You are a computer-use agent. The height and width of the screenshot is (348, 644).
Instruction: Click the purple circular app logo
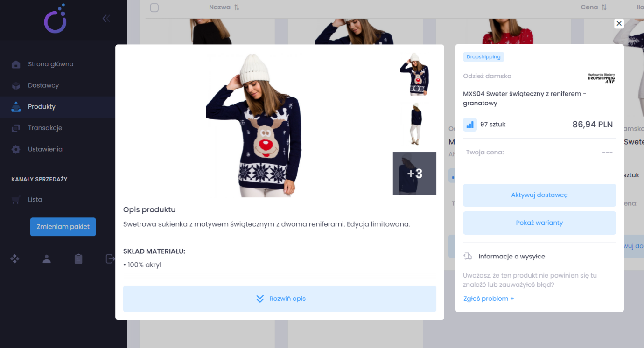(56, 19)
